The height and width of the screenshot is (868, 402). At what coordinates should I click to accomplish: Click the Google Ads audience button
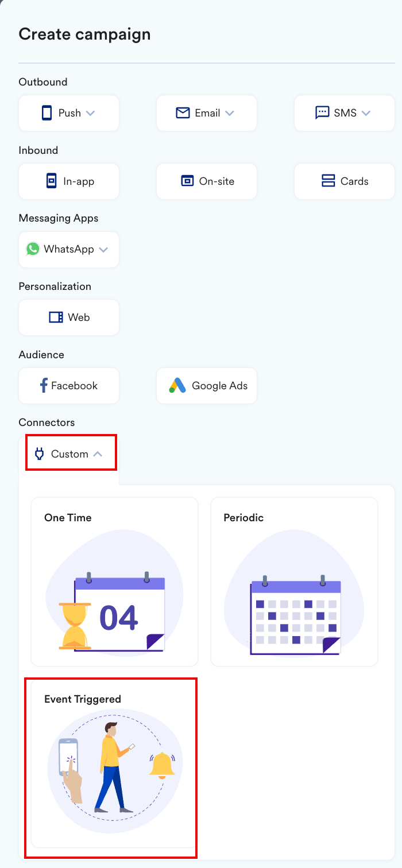(x=207, y=386)
